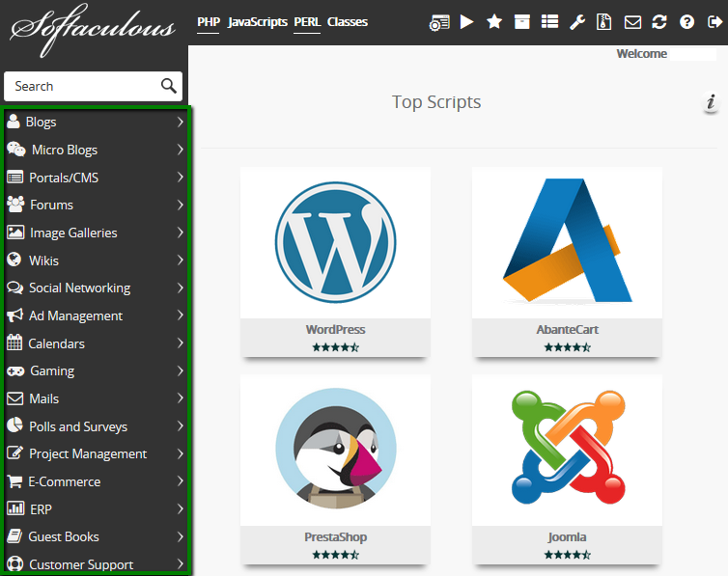Click the ERP label

tap(41, 509)
